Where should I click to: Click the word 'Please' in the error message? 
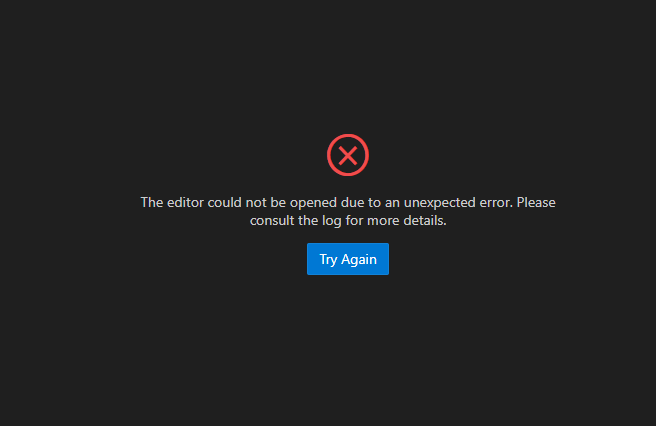pos(536,203)
